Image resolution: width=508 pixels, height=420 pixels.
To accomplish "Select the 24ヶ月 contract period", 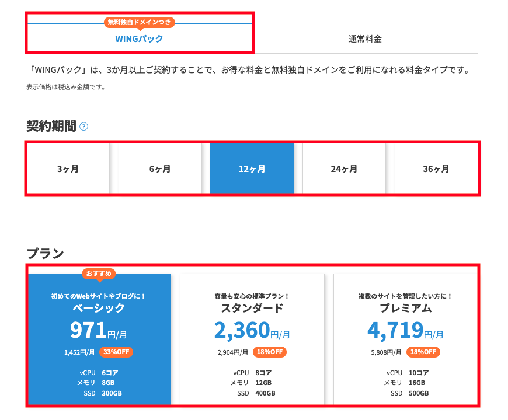I will [x=344, y=169].
